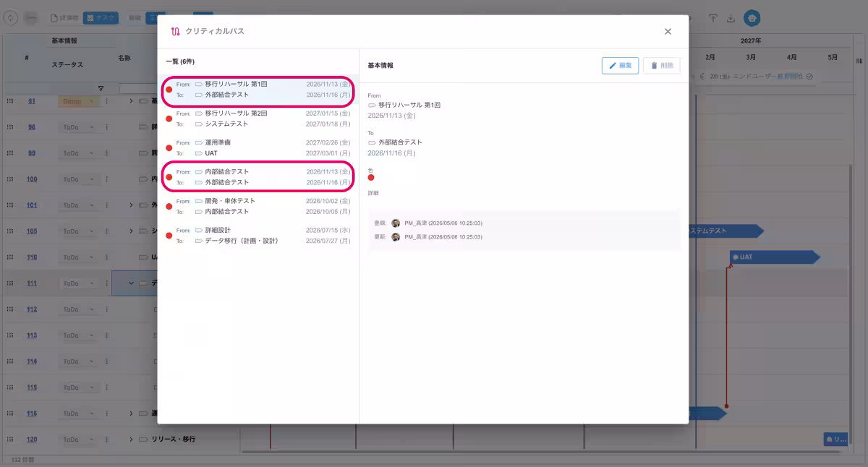Toggle the 成果物 filter in background toolbar
The image size is (868, 467).
64,17
